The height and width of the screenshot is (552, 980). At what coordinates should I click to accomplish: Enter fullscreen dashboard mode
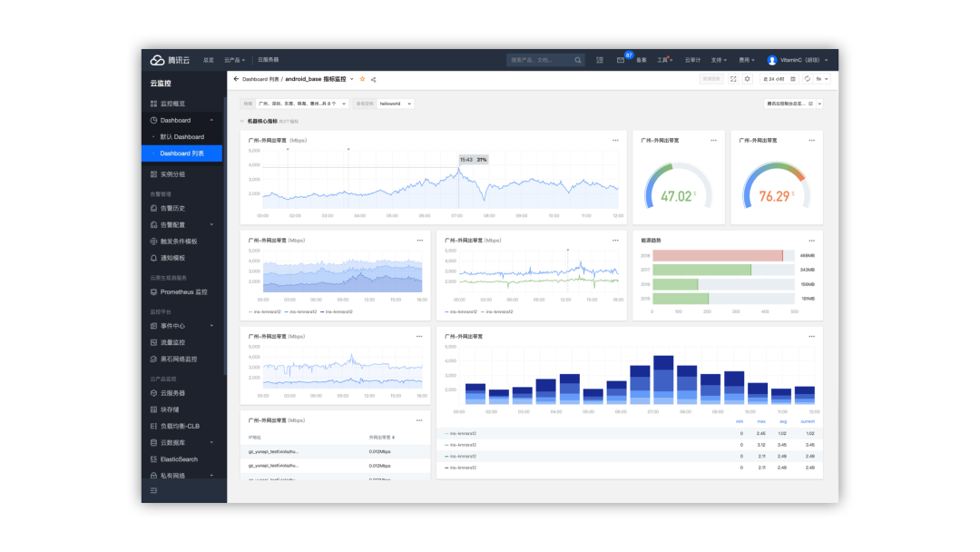[733, 79]
